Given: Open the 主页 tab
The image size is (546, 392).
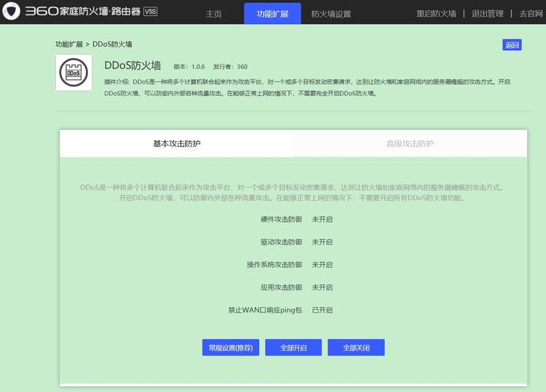Looking at the screenshot, I should point(214,14).
